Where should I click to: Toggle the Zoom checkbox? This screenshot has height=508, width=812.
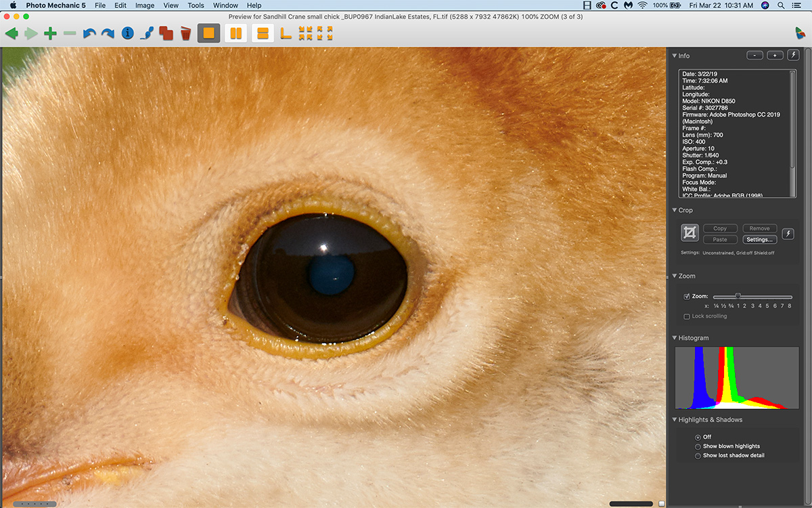coord(687,297)
